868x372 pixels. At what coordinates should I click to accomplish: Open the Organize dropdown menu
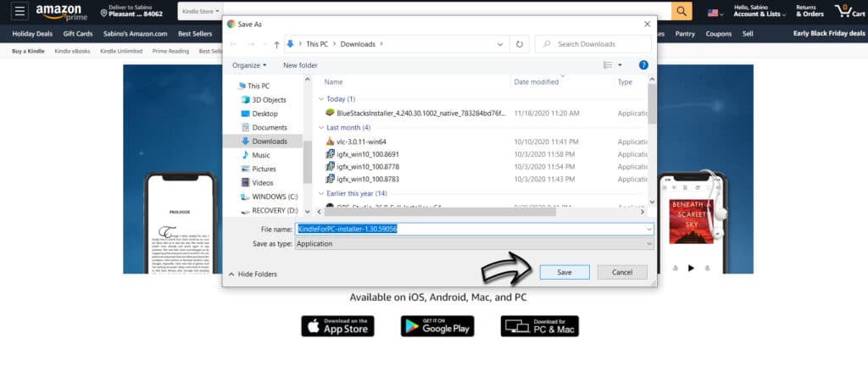(249, 65)
